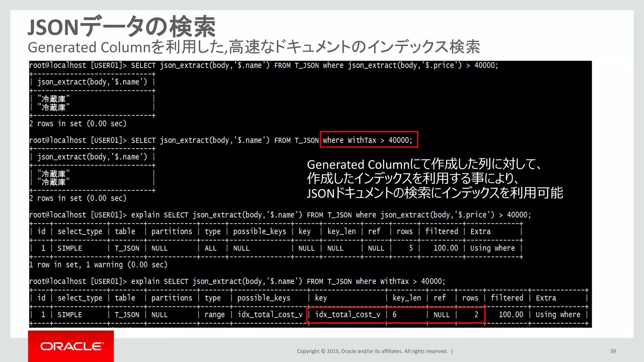This screenshot has height=362, width=644.
Task: Click '1 row in set, 1 warning (0.00 sec)'
Action: pos(98,265)
